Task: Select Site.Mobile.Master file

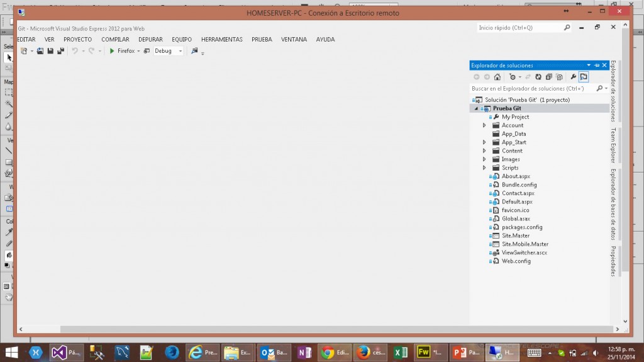Action: click(x=525, y=244)
